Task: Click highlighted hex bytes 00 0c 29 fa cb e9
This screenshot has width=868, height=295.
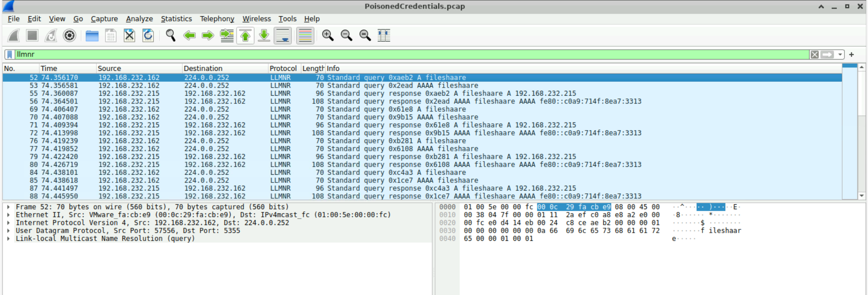Action: pos(574,207)
